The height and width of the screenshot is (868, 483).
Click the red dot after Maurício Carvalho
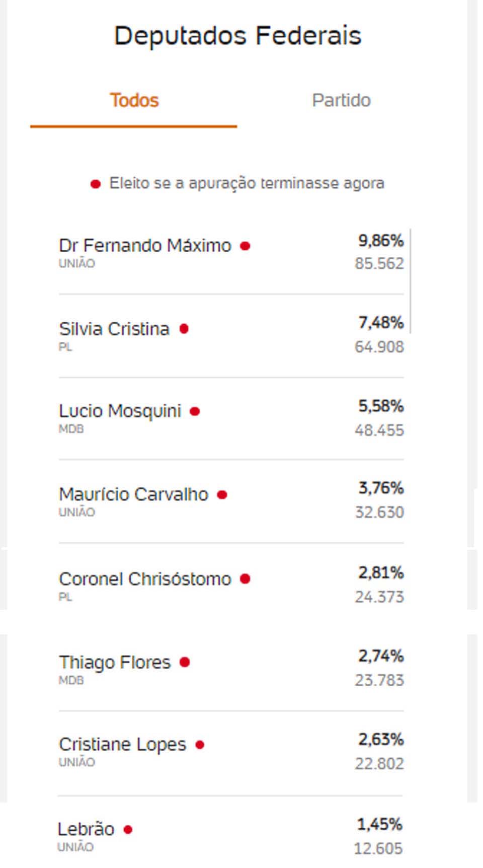(x=222, y=495)
